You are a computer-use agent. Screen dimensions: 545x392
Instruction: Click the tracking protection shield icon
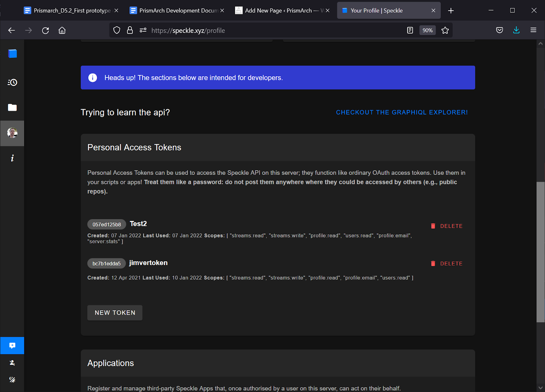[117, 30]
